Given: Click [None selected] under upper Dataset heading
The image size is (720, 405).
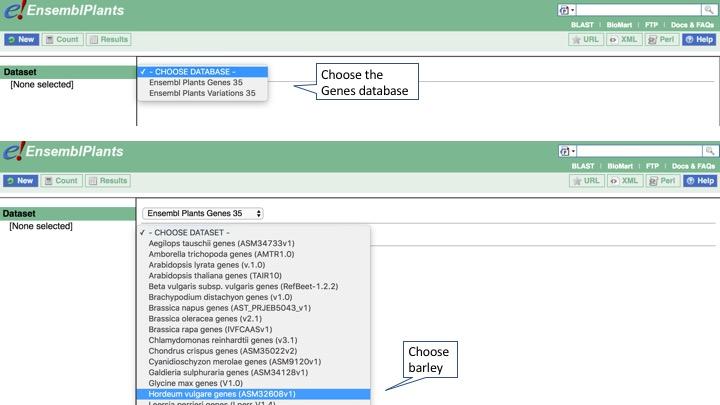Looking at the screenshot, I should 42,84.
